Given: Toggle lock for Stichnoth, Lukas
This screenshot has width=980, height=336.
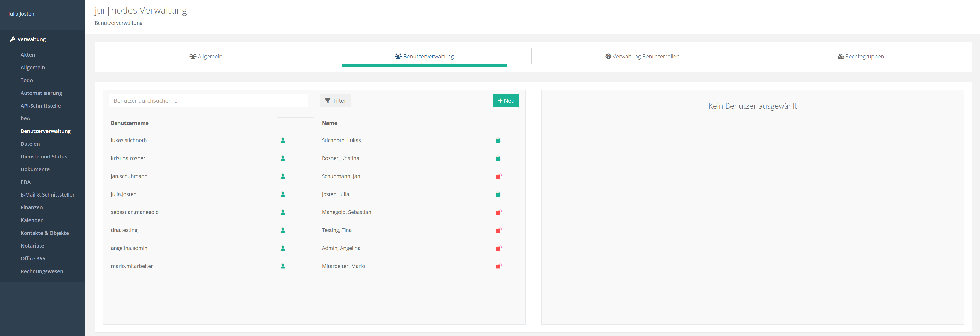Looking at the screenshot, I should pyautogui.click(x=498, y=140).
